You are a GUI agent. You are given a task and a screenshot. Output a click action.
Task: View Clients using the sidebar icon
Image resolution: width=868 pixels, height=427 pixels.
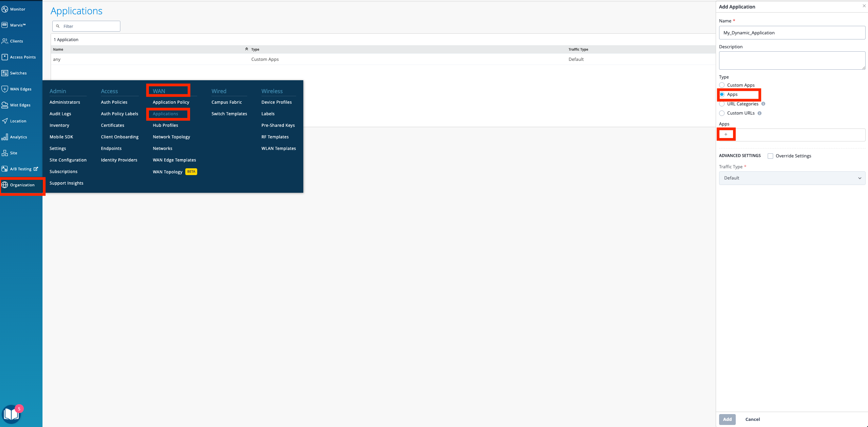click(16, 41)
